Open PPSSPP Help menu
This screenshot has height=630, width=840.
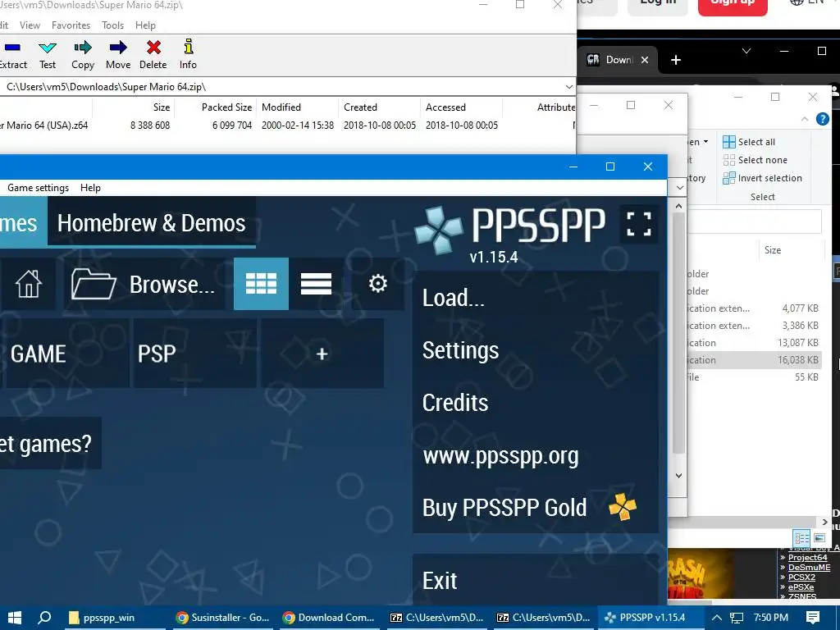click(x=90, y=188)
